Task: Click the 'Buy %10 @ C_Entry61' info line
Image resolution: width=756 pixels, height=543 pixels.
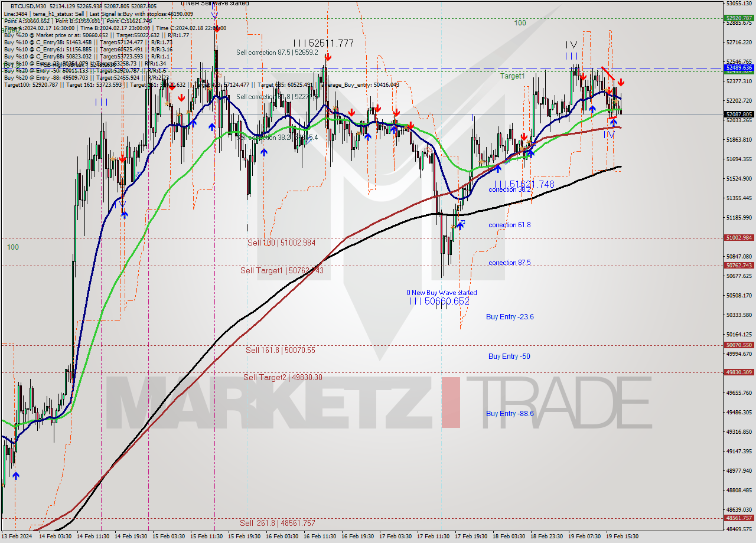Action: [x=88, y=49]
